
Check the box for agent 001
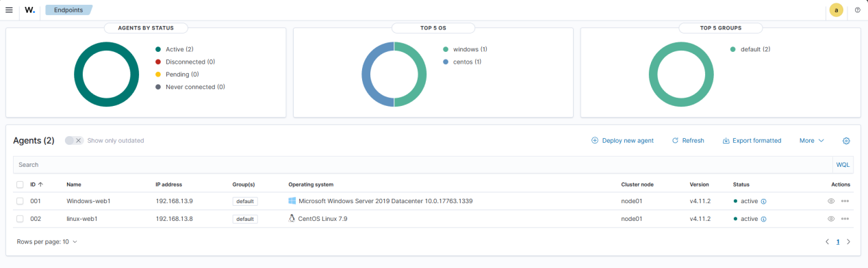pos(20,201)
